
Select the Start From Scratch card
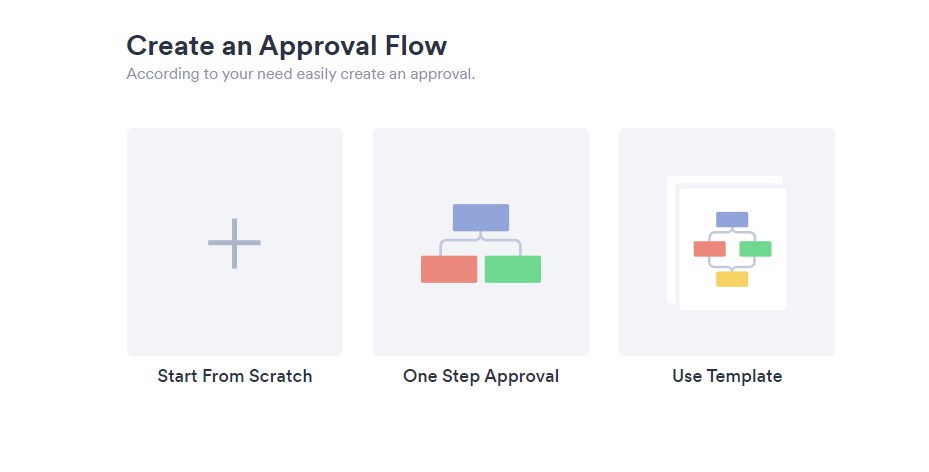(235, 242)
